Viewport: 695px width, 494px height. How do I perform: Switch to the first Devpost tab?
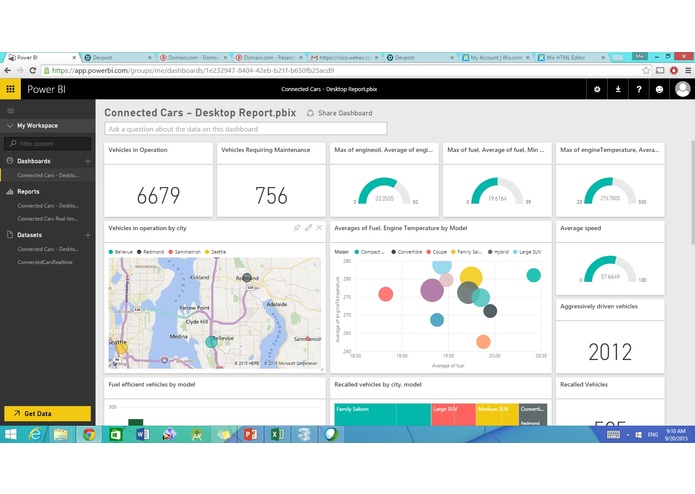tap(117, 58)
